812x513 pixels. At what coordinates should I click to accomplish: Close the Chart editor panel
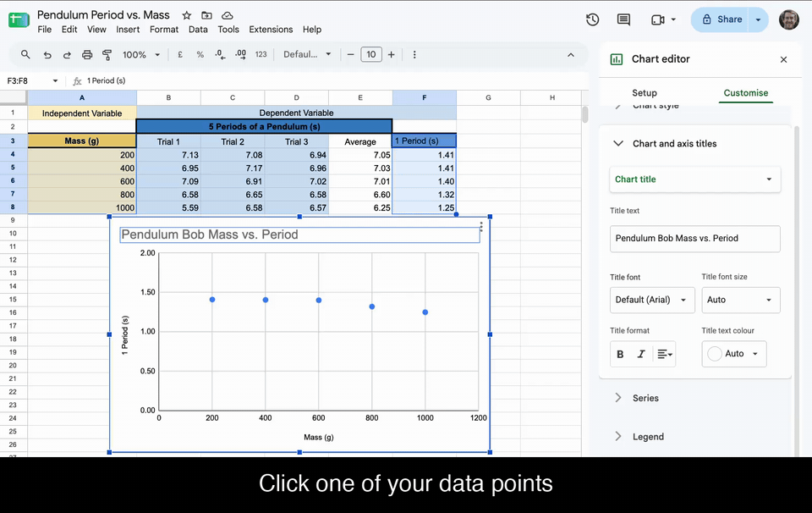(x=783, y=59)
